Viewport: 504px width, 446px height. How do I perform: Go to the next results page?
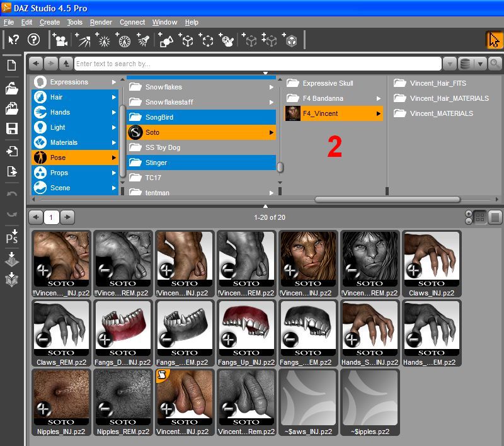pyautogui.click(x=67, y=217)
